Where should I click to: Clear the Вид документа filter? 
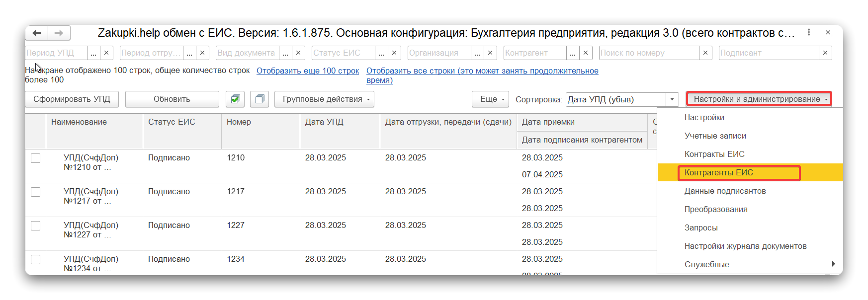coord(298,53)
